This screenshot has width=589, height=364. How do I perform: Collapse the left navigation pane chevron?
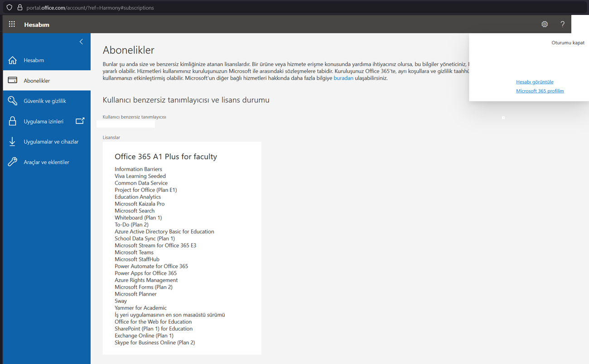81,42
